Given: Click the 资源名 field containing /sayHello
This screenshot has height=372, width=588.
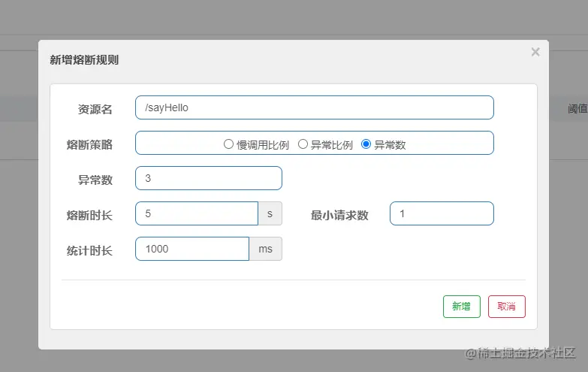Looking at the screenshot, I should tap(314, 107).
